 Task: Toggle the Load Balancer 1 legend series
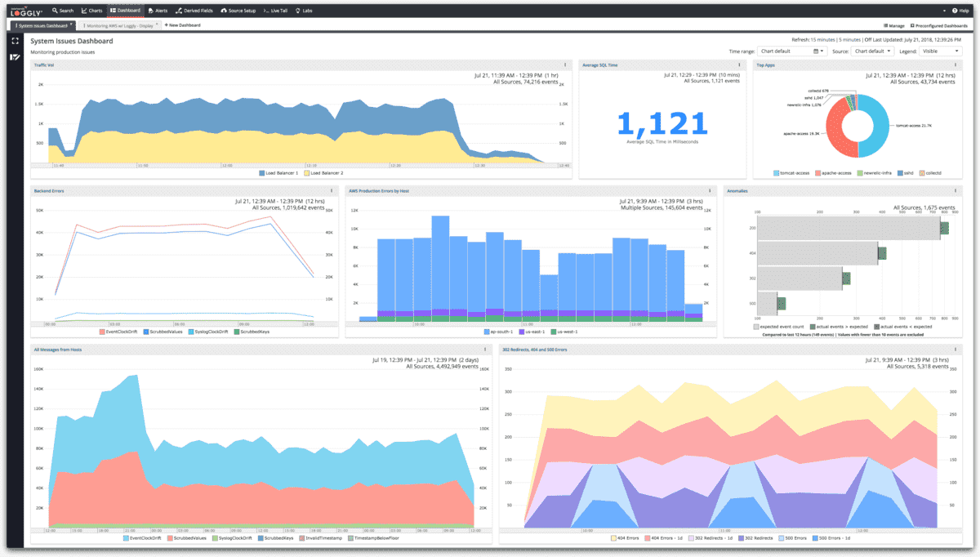point(279,173)
